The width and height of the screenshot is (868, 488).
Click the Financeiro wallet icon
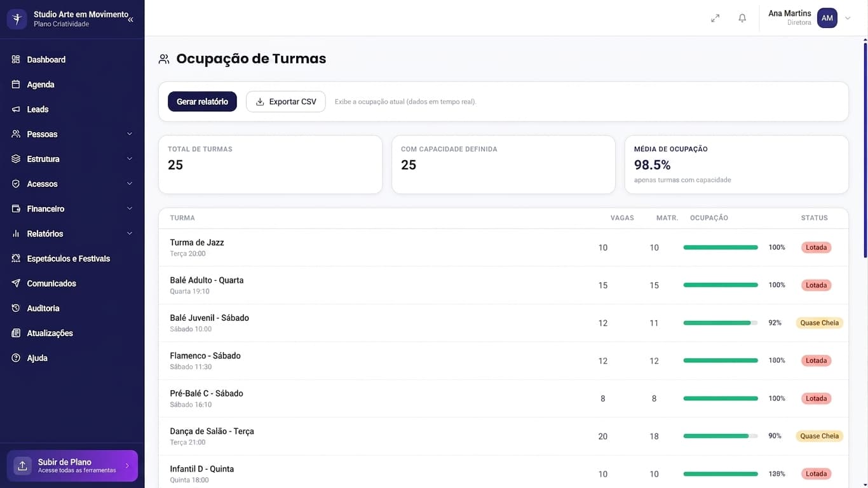coord(16,208)
